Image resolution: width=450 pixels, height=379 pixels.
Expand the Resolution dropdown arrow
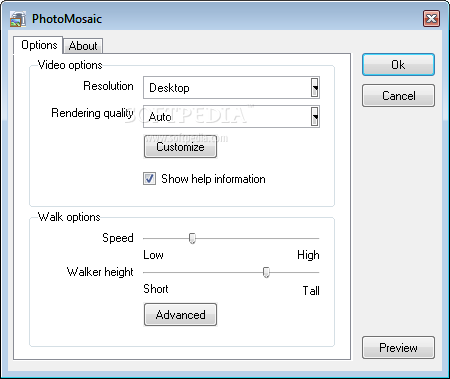(315, 88)
